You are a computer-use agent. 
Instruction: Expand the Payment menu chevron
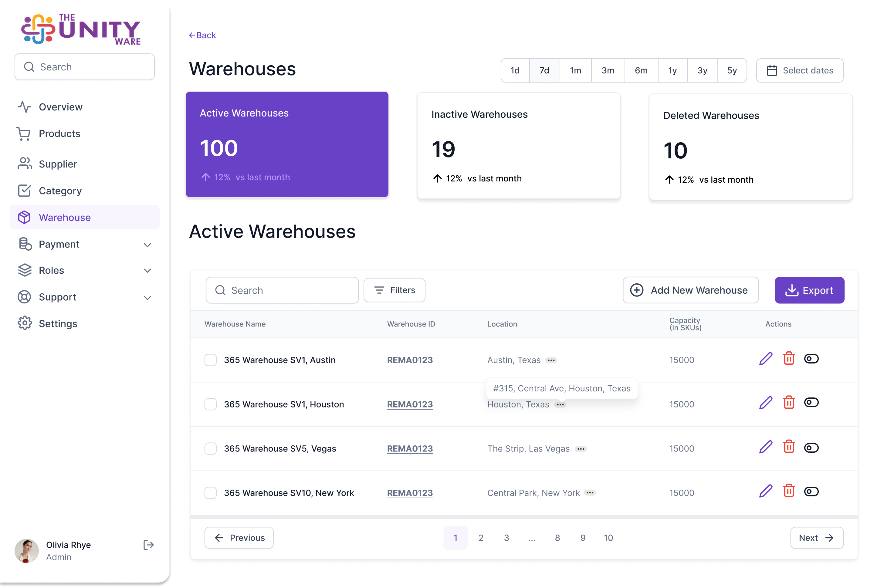coord(147,245)
